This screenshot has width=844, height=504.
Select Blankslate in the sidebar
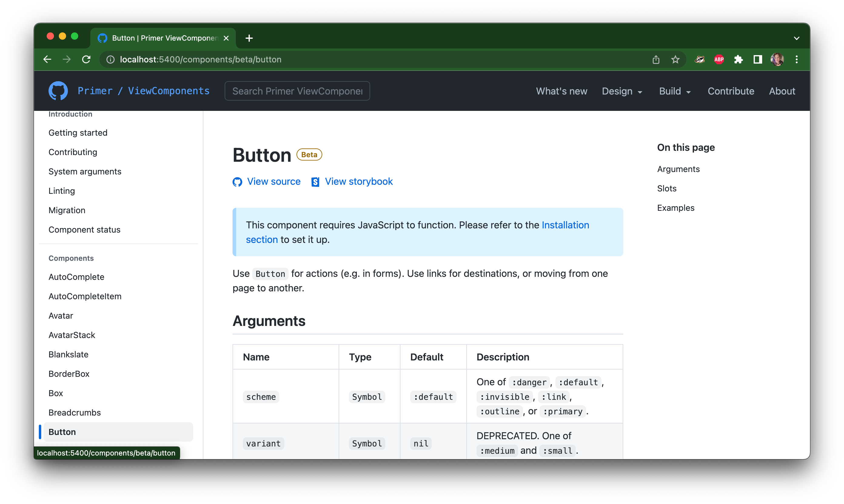tap(68, 354)
